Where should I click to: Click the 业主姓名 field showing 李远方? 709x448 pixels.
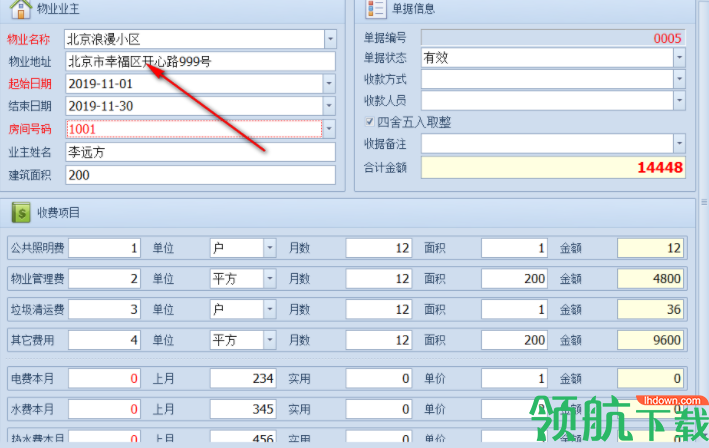pyautogui.click(x=200, y=152)
